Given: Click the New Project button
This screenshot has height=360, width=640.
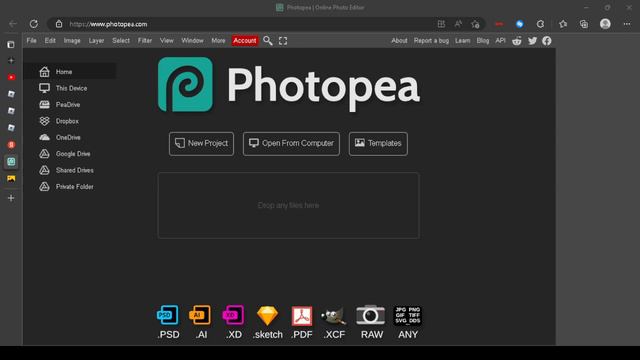Looking at the screenshot, I should click(202, 144).
